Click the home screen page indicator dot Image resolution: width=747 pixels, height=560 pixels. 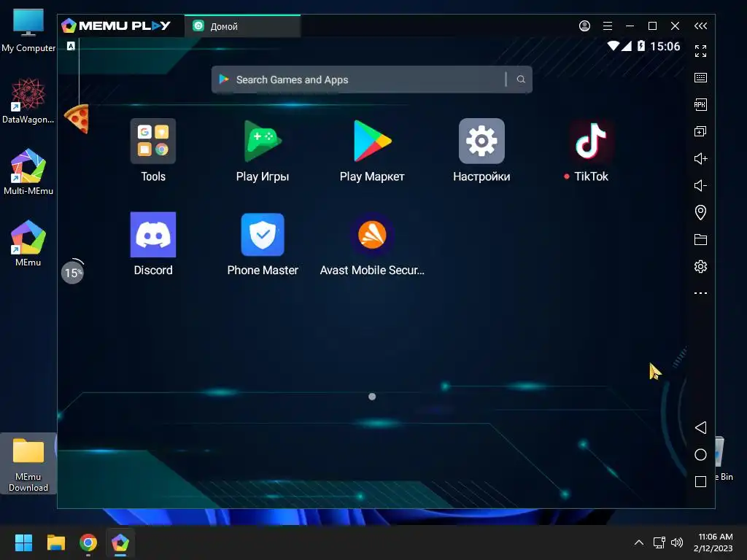point(372,397)
